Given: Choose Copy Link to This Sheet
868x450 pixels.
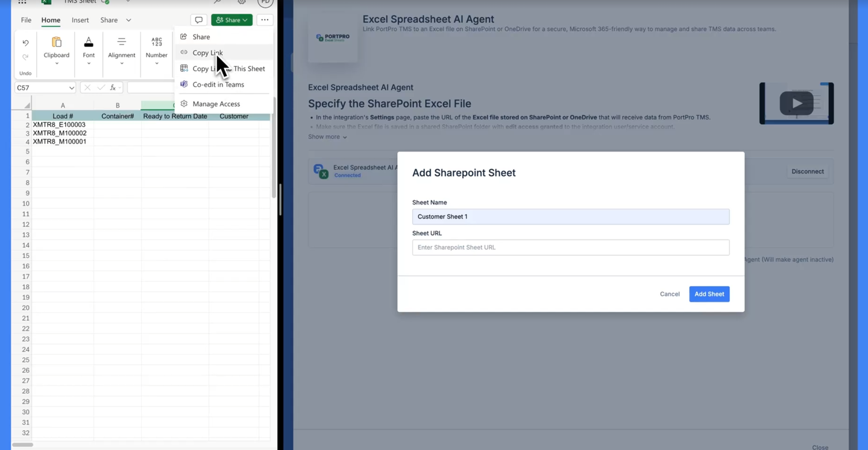Looking at the screenshot, I should [223, 69].
